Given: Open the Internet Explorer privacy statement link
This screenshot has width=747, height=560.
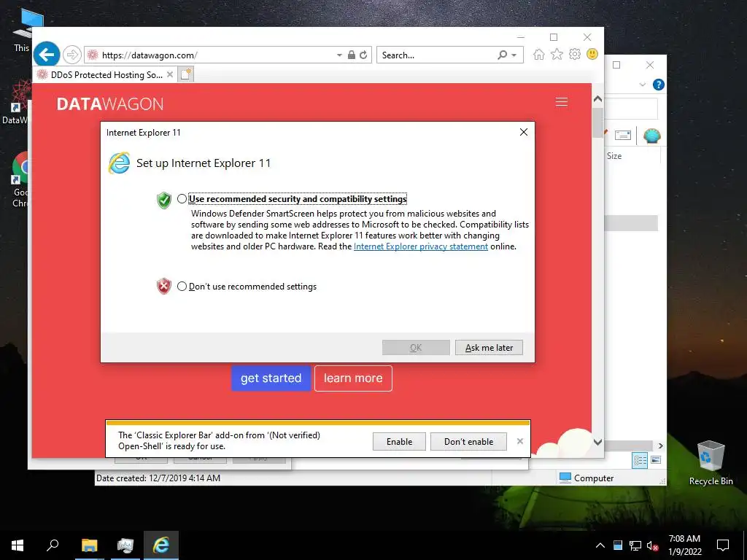Looking at the screenshot, I should (421, 246).
